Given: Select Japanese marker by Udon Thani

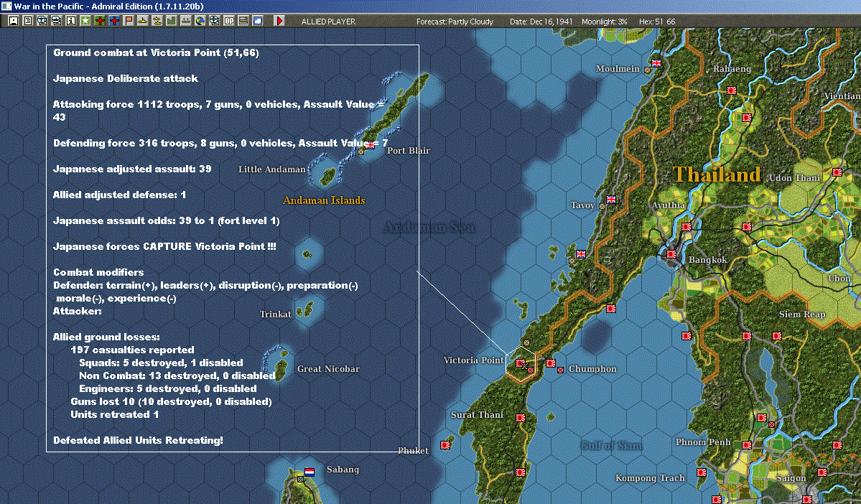Looking at the screenshot, I should point(837,172).
